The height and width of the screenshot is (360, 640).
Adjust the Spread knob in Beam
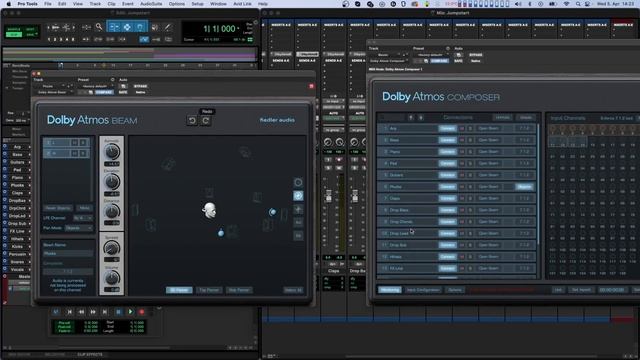[111, 248]
